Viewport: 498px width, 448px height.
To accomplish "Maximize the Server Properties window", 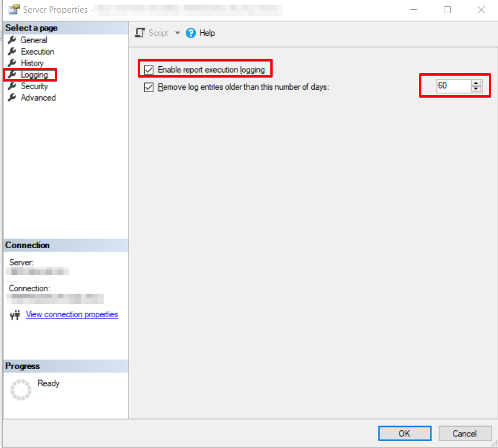I will tap(447, 10).
